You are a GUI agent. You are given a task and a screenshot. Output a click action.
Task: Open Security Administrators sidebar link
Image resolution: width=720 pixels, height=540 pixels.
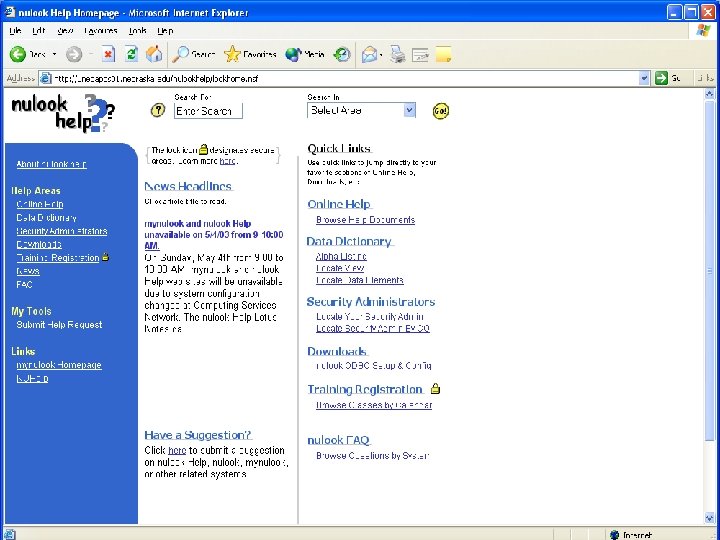62,231
